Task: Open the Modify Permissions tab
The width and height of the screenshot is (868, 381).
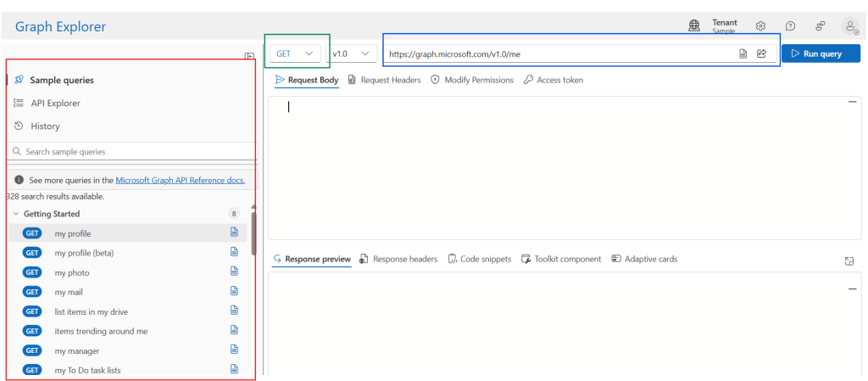Action: pyautogui.click(x=472, y=81)
